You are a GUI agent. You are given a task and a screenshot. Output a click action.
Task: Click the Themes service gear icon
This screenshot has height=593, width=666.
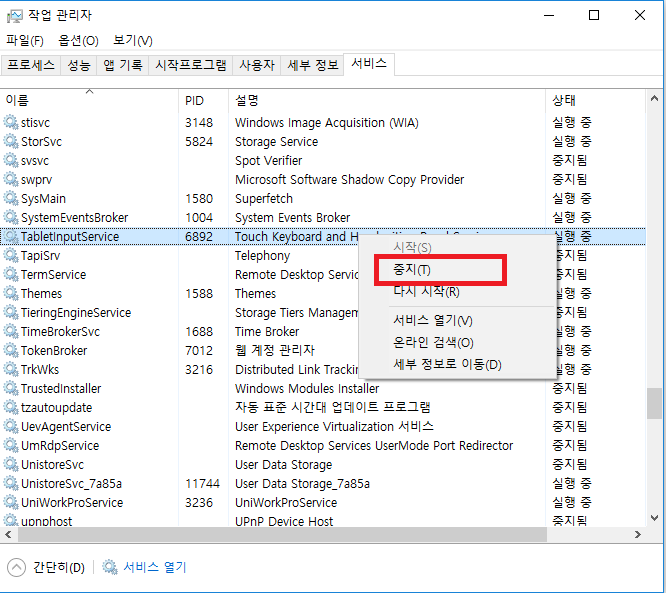click(11, 294)
